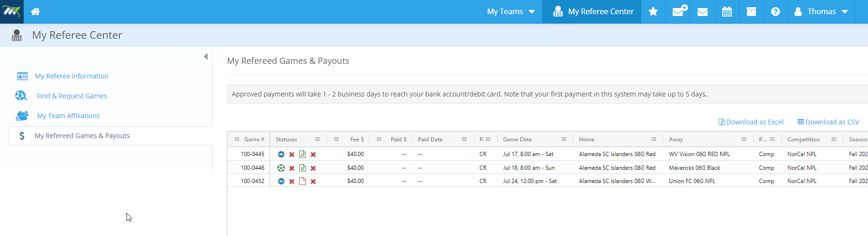Open the help question mark icon
The image size is (868, 236).
[x=776, y=11]
